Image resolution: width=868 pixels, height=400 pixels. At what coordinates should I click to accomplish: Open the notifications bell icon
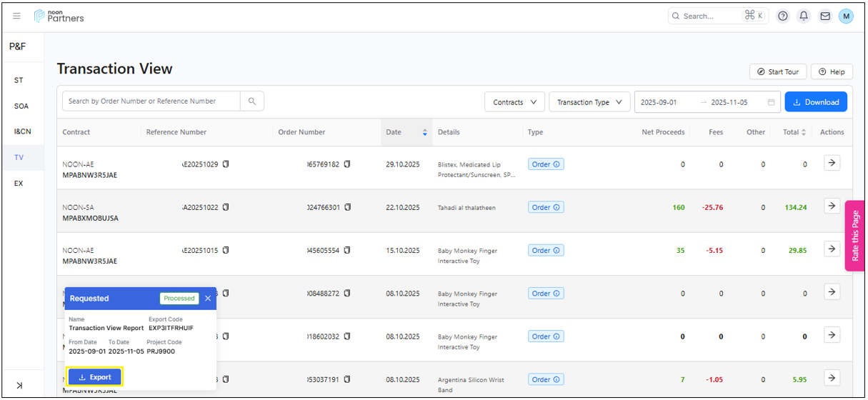[804, 16]
